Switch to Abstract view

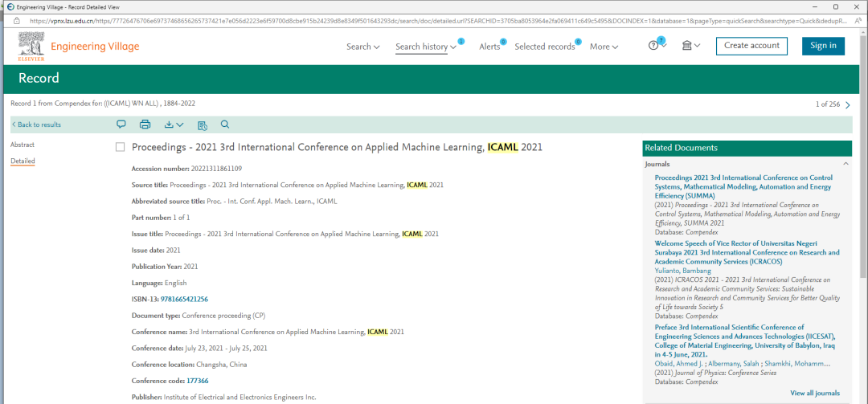[x=23, y=145]
